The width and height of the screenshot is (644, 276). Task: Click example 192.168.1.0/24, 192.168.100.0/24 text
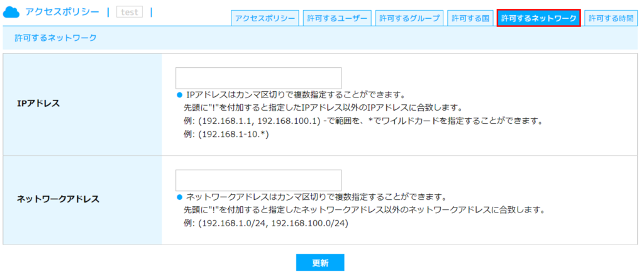click(266, 224)
